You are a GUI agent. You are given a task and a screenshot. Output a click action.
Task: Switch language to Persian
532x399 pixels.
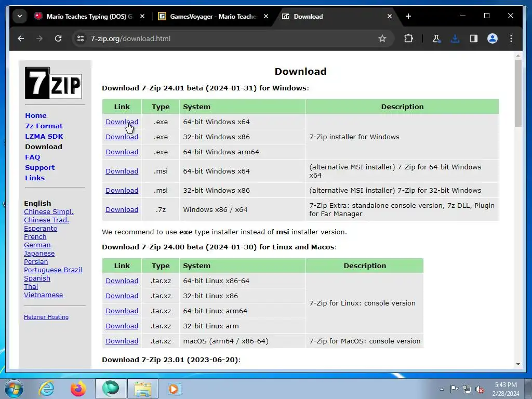pyautogui.click(x=36, y=262)
